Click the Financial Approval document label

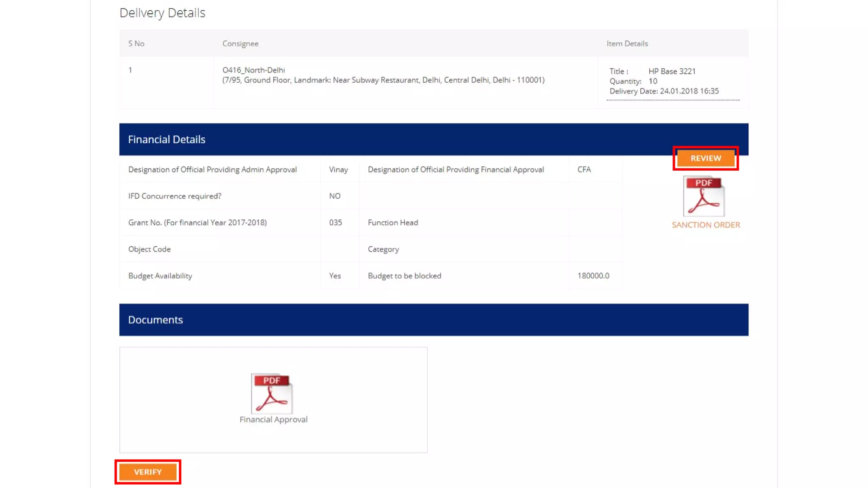pyautogui.click(x=273, y=419)
